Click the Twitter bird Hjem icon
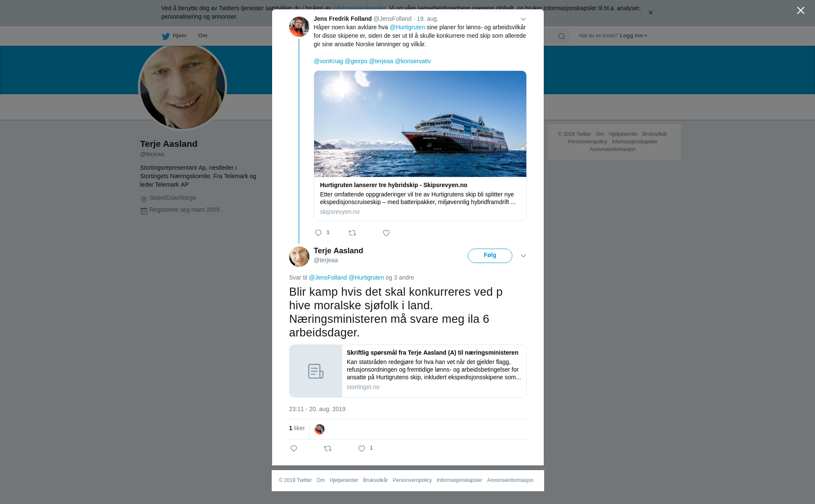 [x=166, y=36]
